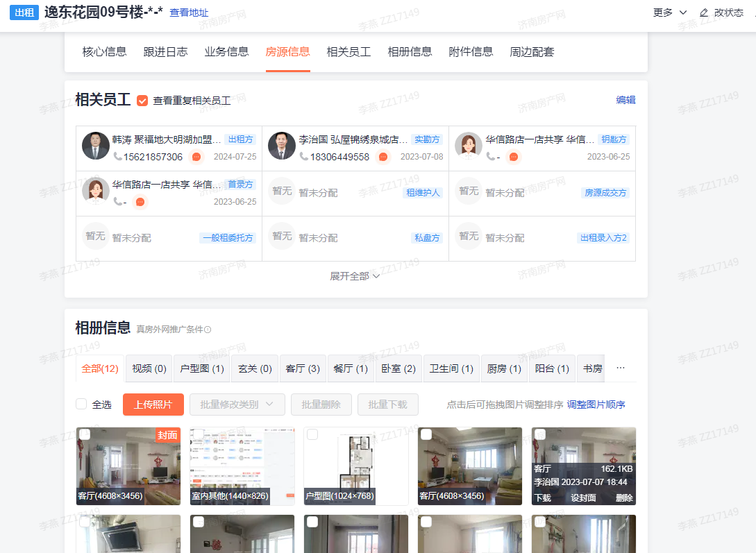Image resolution: width=756 pixels, height=553 pixels.
Task: Select checkbox on the hovered 162.1KB photo
Action: pos(540,434)
